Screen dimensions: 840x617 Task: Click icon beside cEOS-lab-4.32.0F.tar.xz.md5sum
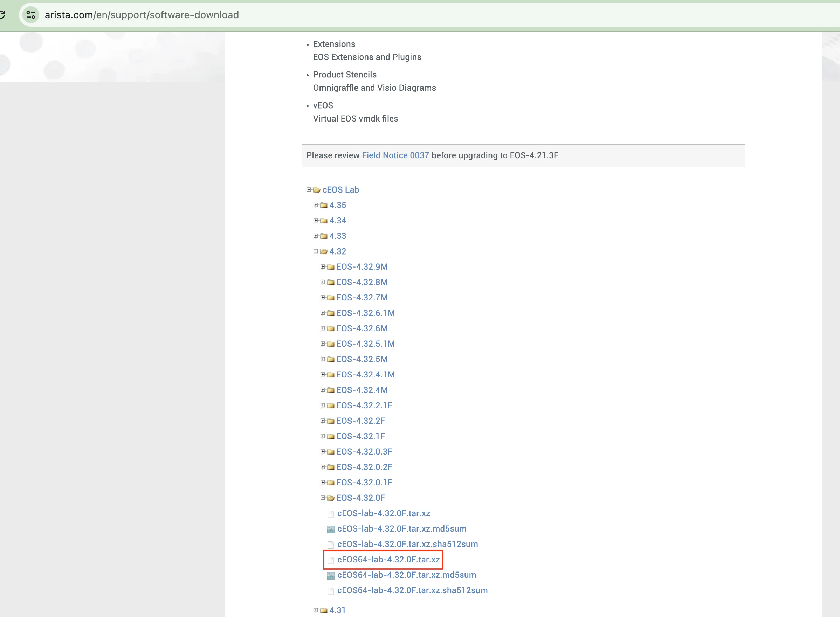tap(331, 529)
